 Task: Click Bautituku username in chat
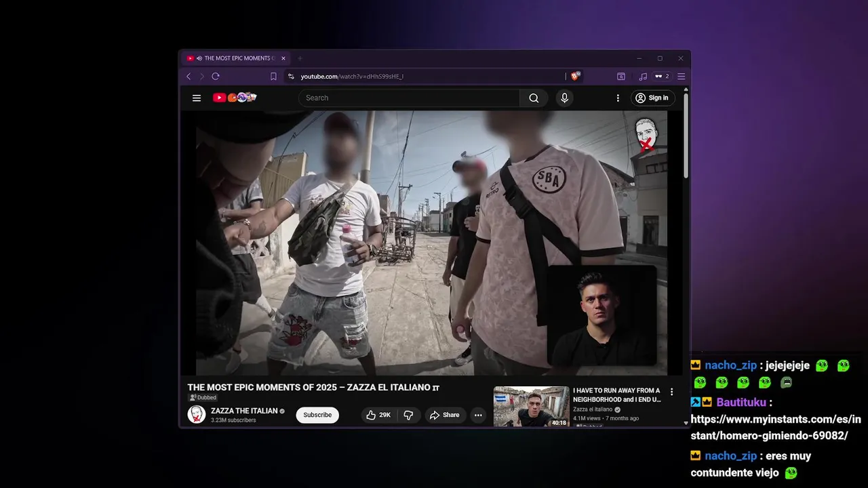coord(741,403)
